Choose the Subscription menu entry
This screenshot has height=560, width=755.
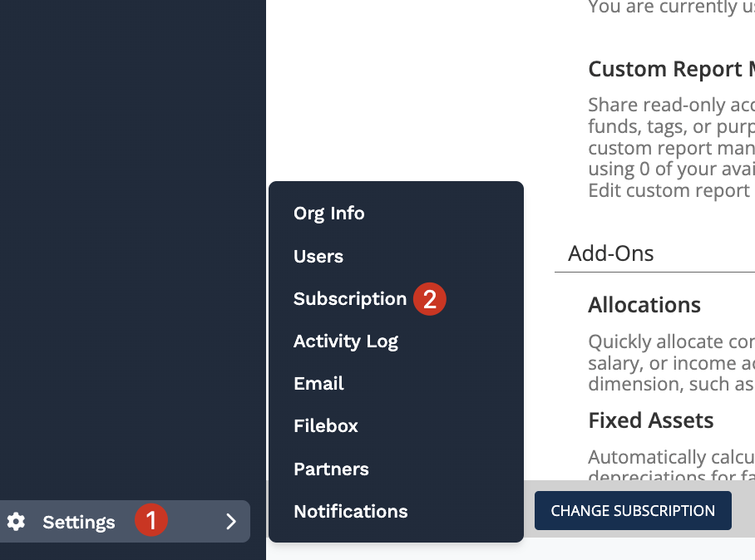tap(349, 299)
